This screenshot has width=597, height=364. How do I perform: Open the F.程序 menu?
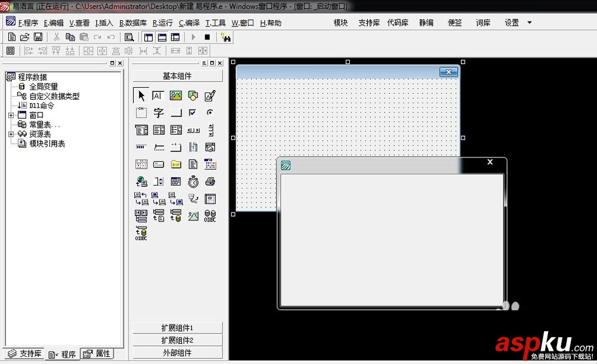point(28,23)
